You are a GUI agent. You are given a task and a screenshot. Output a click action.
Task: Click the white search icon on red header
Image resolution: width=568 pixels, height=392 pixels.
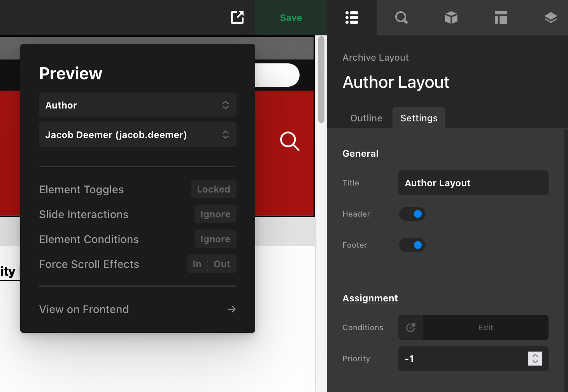[289, 141]
